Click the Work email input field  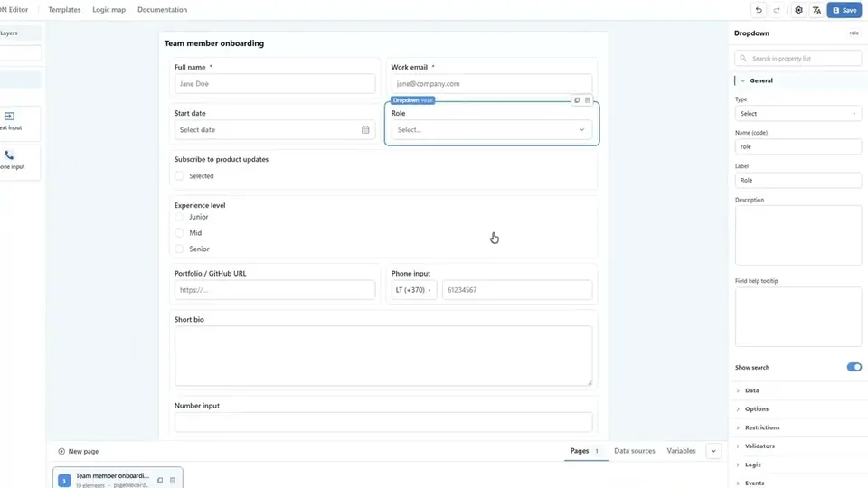click(492, 83)
